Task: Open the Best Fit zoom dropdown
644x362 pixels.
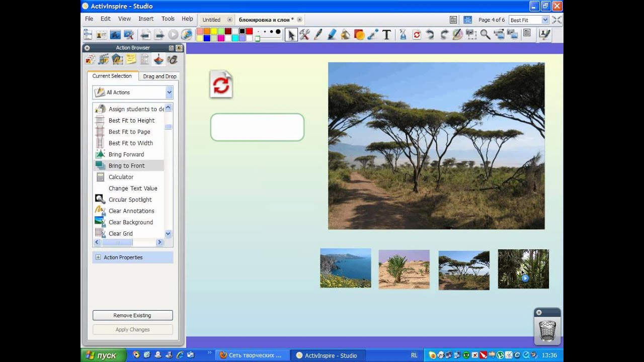Action: tap(529, 20)
